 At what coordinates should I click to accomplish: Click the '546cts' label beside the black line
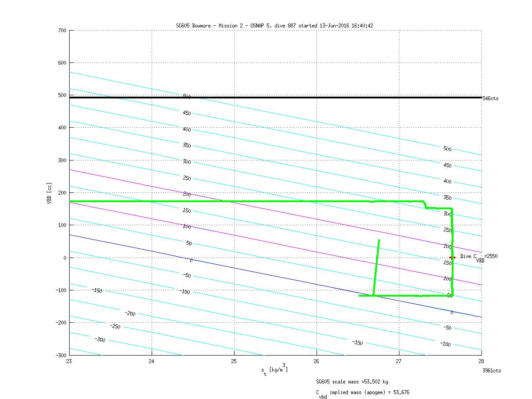coord(491,98)
